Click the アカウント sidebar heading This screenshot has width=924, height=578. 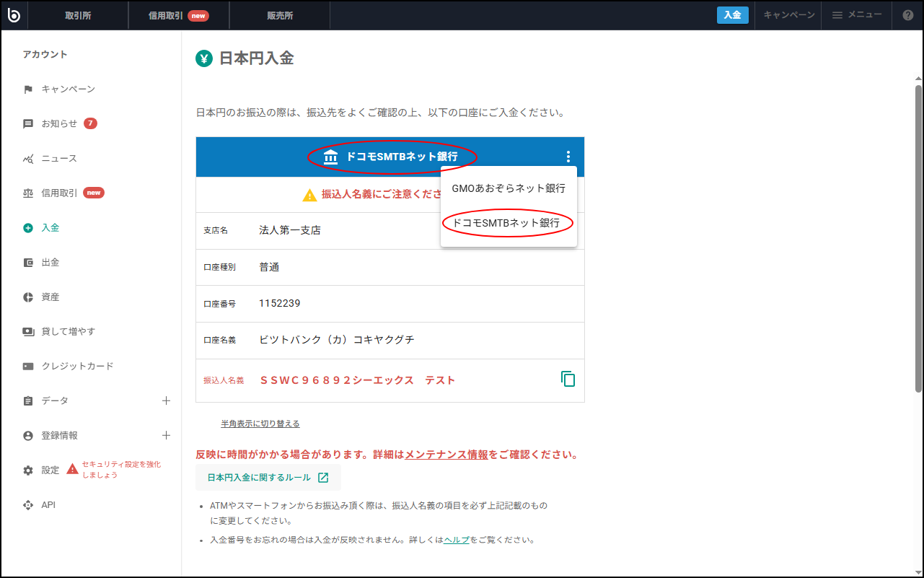pyautogui.click(x=45, y=55)
